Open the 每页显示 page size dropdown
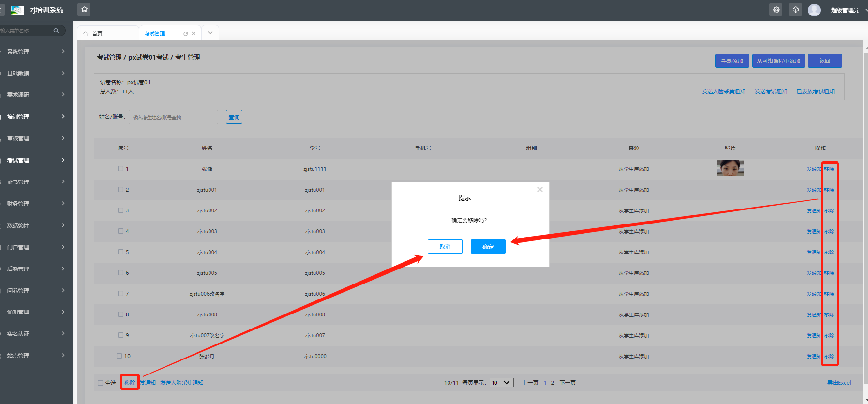Screen dimensions: 868x404 coord(502,383)
